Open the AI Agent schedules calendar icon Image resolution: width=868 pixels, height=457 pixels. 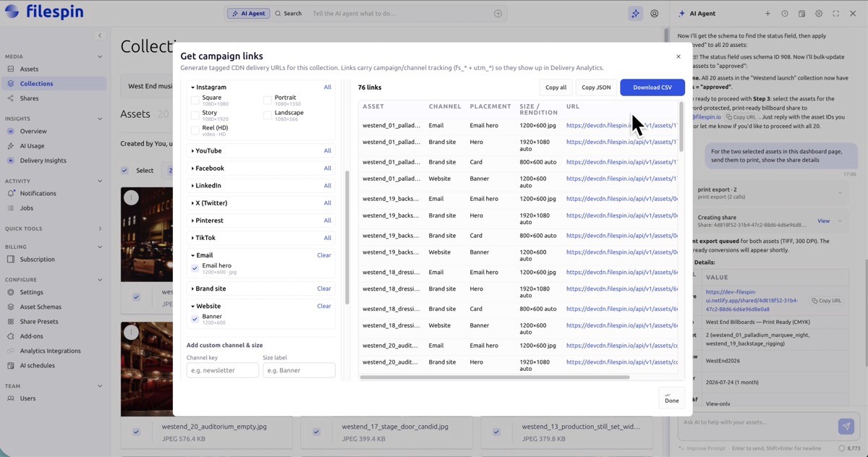tap(802, 14)
